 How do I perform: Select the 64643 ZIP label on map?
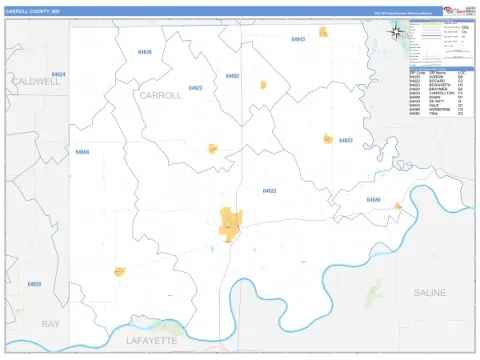[298, 39]
